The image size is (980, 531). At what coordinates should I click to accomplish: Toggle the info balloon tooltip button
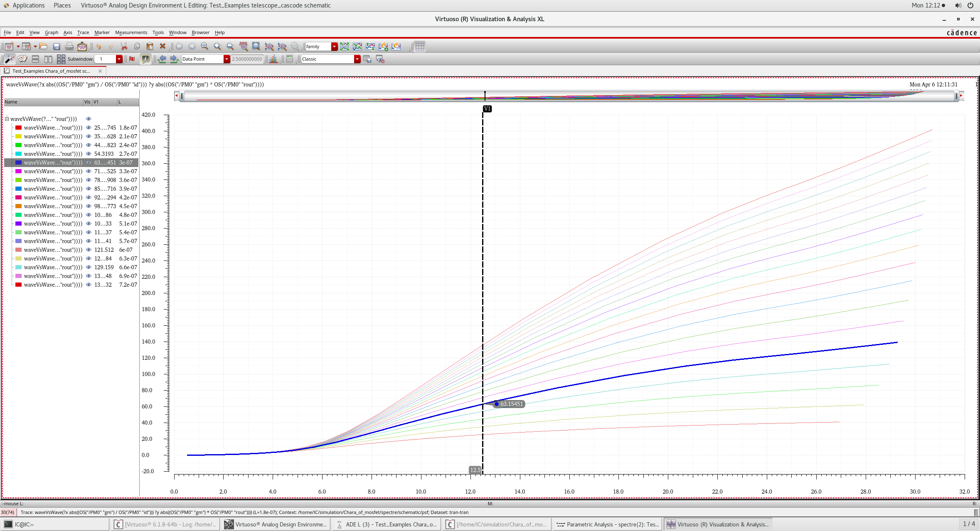145,59
